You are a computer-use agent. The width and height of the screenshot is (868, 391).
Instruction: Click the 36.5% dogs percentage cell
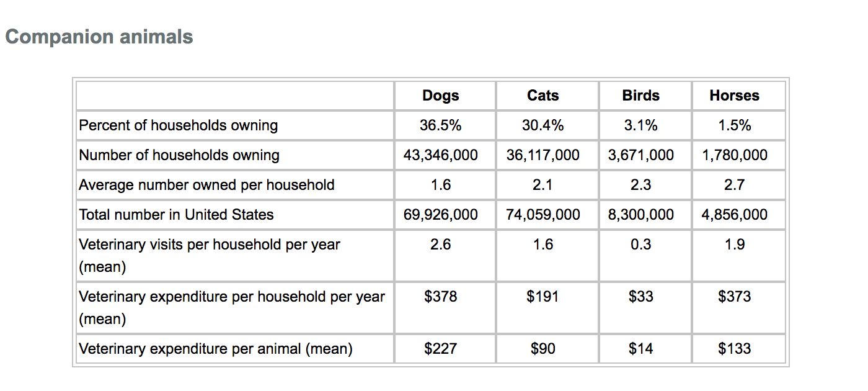click(x=441, y=125)
